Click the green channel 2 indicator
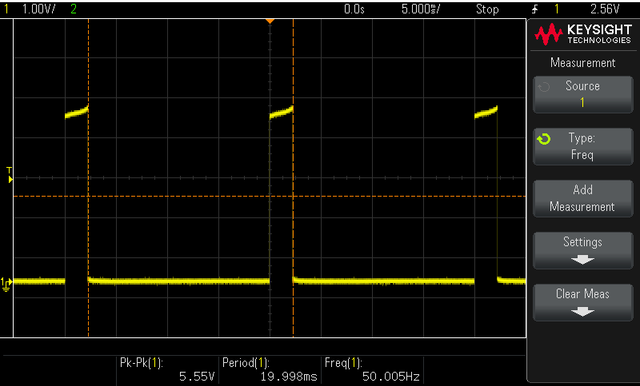 click(x=73, y=9)
